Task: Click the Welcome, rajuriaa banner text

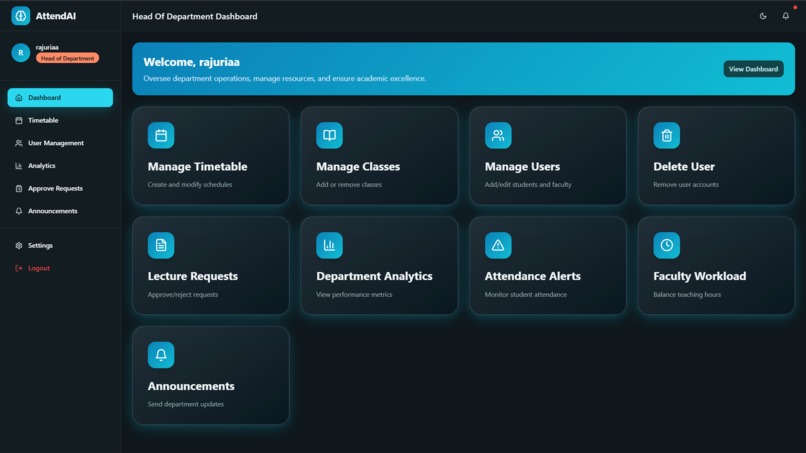Action: pyautogui.click(x=191, y=62)
